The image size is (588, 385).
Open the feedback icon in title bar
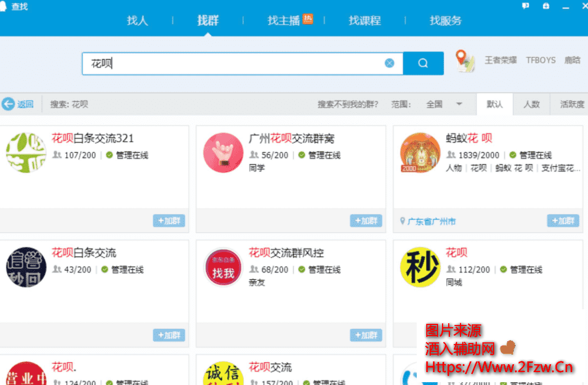tap(525, 6)
